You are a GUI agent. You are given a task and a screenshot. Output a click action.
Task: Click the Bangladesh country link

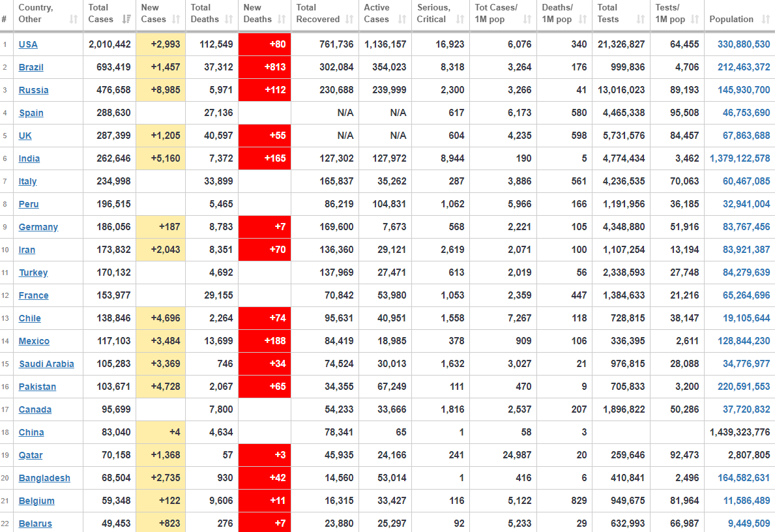44,478
